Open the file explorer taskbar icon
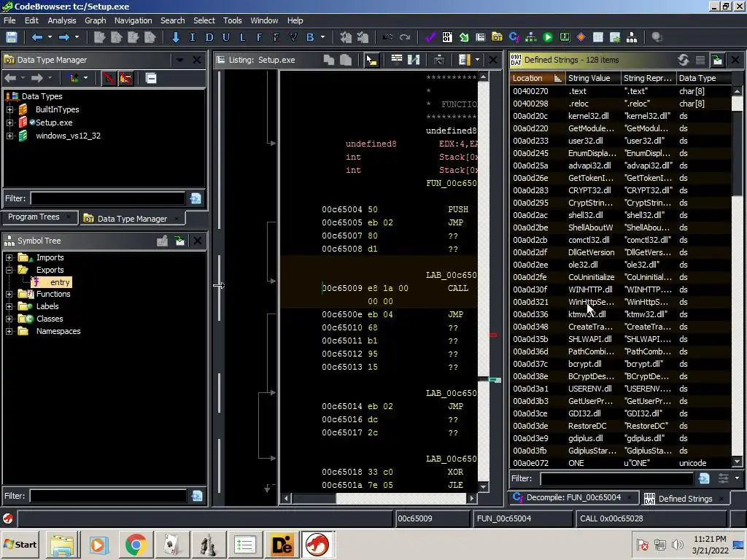This screenshot has height=560, width=747. click(x=62, y=545)
